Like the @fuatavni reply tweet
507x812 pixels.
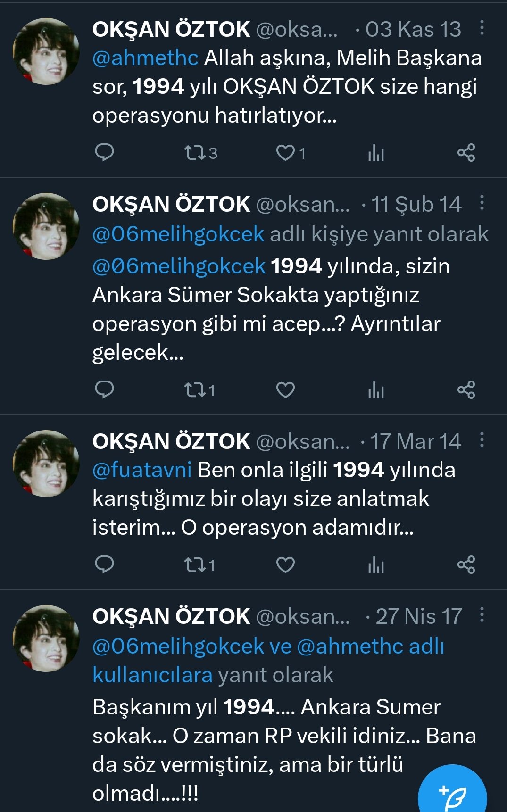pos(285,564)
